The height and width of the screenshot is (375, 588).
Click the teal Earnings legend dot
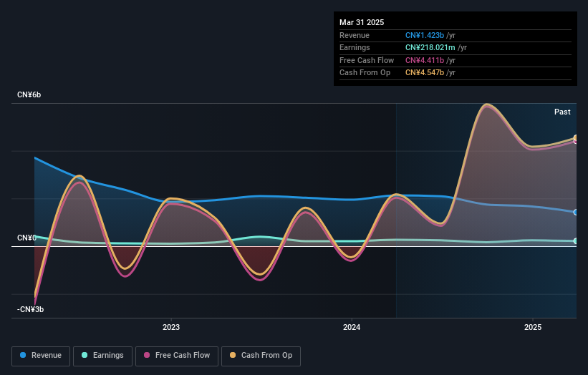[85, 355]
